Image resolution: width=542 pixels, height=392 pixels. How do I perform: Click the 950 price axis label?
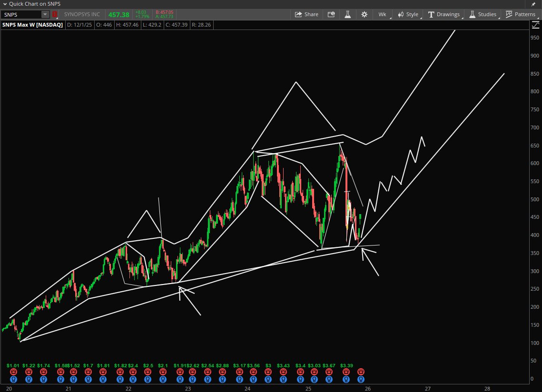(x=535, y=38)
